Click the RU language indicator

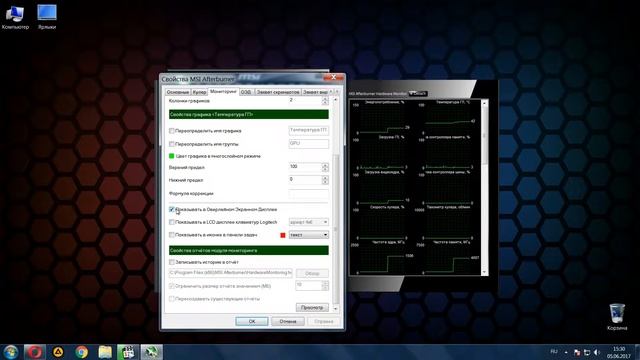554,352
